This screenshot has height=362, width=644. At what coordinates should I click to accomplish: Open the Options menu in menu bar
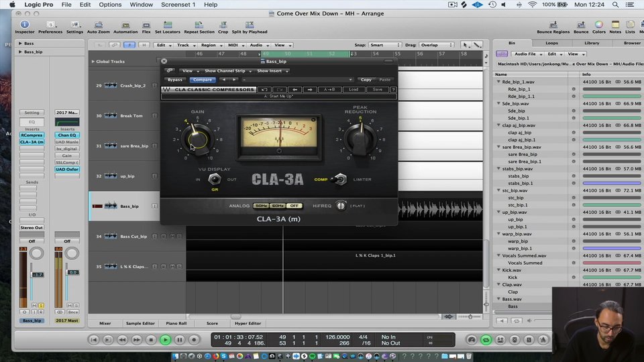click(x=110, y=5)
